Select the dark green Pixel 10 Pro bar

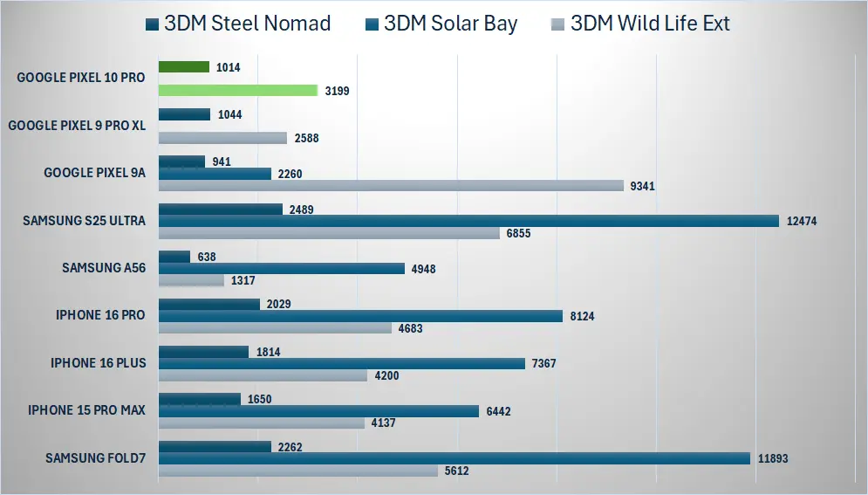[x=184, y=67]
